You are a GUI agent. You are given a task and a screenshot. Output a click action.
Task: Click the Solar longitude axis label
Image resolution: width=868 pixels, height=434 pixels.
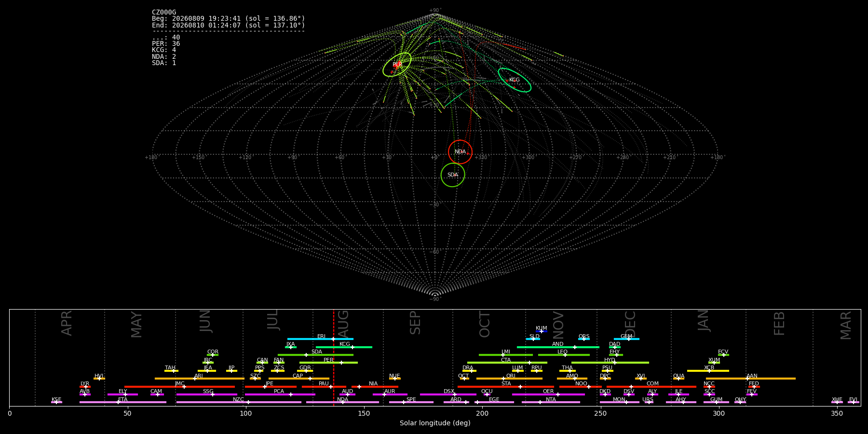pyautogui.click(x=435, y=423)
